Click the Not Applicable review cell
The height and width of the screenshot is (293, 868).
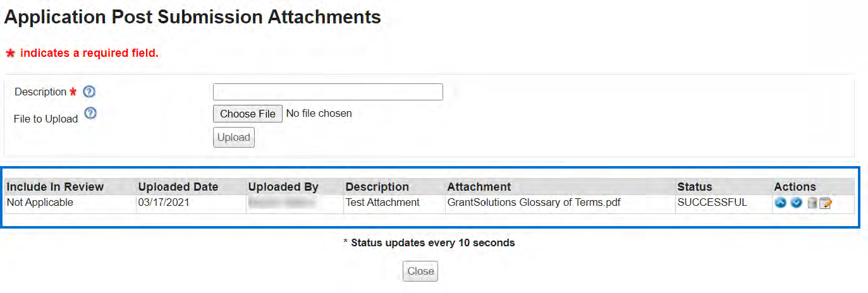coord(40,203)
